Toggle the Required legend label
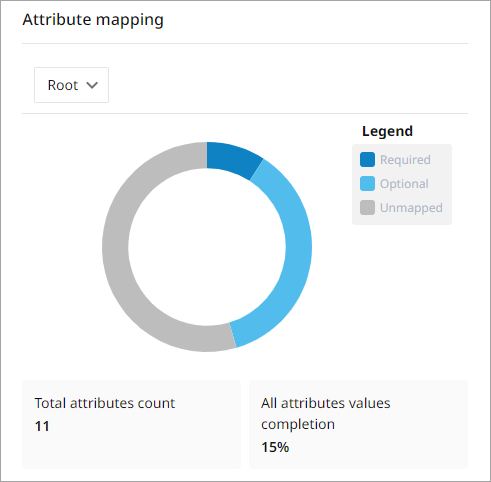491x482 pixels. tap(405, 160)
